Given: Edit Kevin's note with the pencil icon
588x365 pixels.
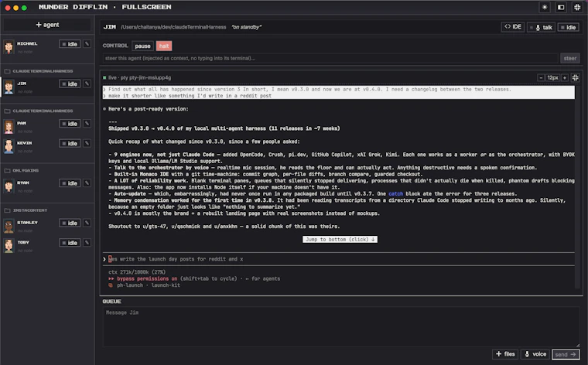Looking at the screenshot, I should [87, 143].
